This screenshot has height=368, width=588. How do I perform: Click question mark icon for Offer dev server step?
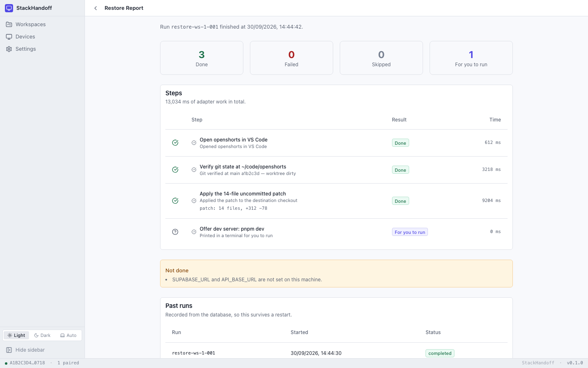pyautogui.click(x=175, y=232)
